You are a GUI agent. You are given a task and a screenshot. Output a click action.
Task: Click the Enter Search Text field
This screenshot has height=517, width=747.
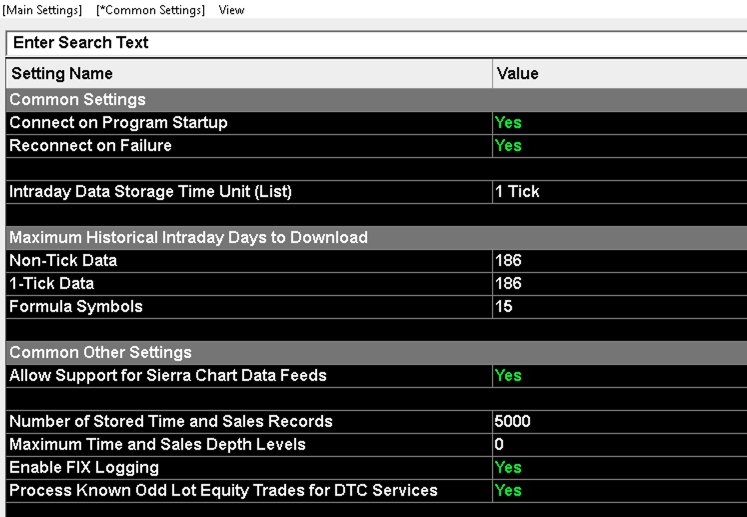[376, 43]
